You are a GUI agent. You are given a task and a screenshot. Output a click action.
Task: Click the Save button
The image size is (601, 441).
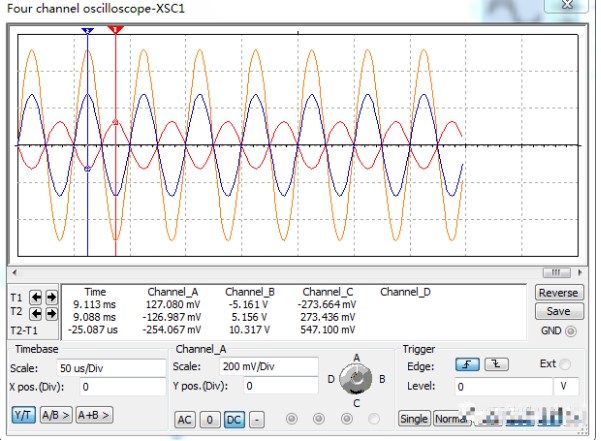558,312
